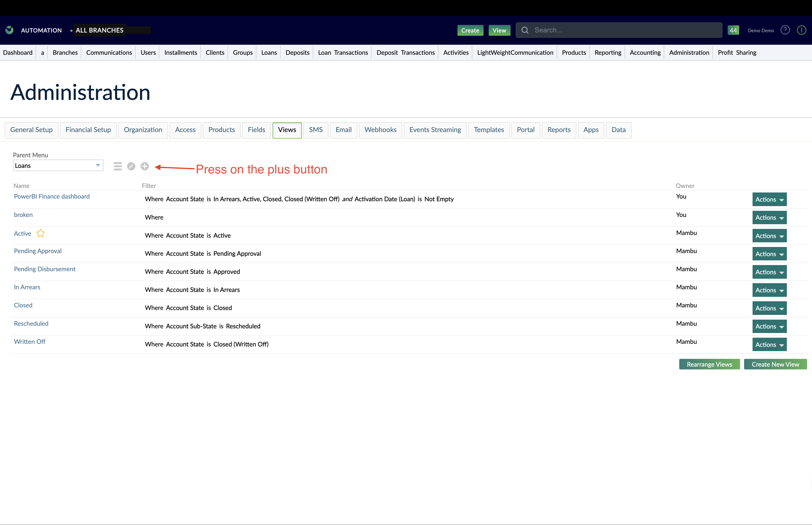This screenshot has width=812, height=525.
Task: Click the exclamation alert icon top right
Action: pos(801,30)
